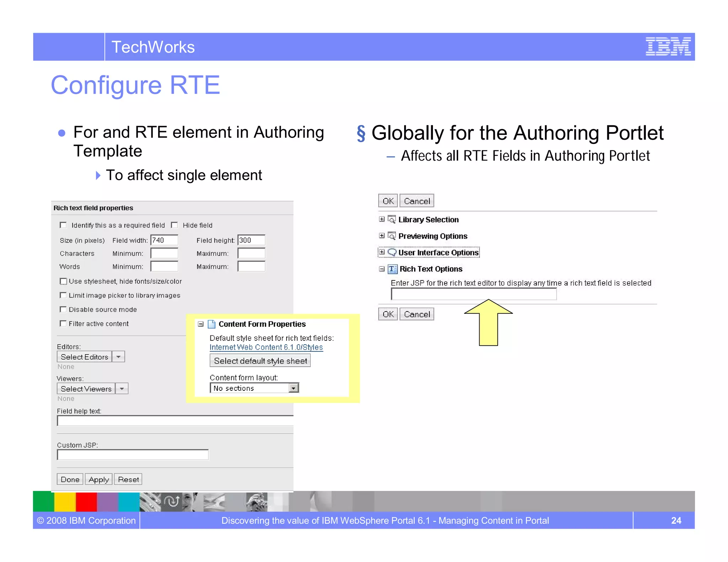Click Select default style sheet button
This screenshot has height=562, width=728.
[260, 361]
